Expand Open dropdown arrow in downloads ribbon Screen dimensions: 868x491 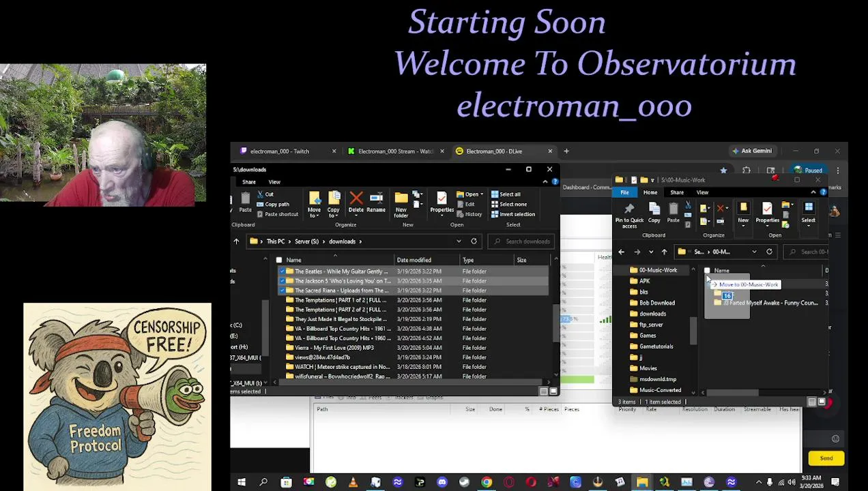482,194
